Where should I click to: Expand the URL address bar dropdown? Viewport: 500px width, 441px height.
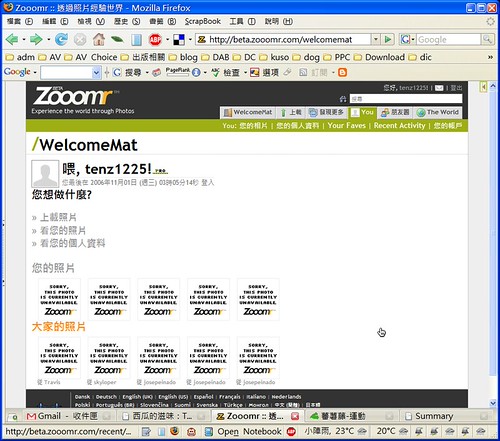(376, 39)
